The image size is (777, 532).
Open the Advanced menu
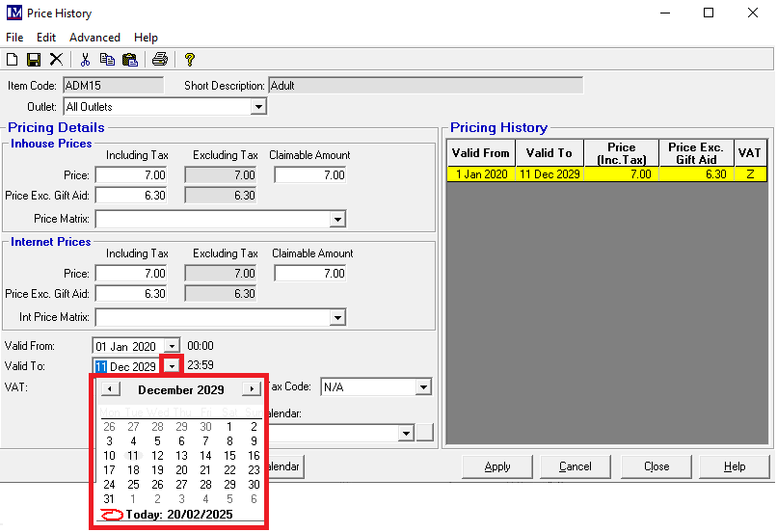[94, 38]
